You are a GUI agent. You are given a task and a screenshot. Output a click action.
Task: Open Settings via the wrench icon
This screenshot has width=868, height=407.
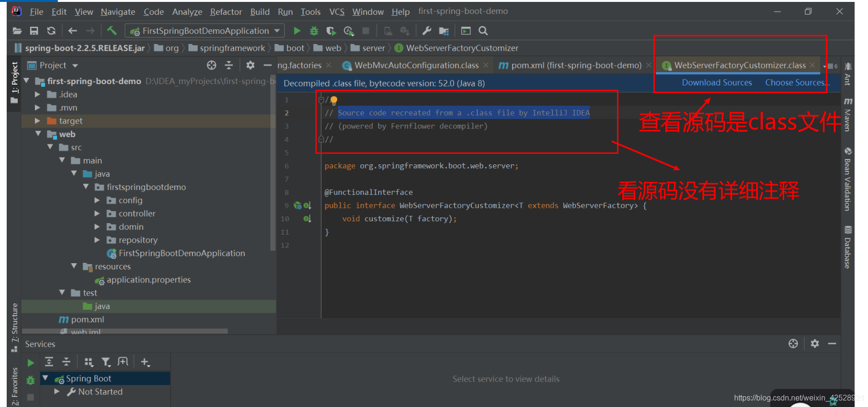point(427,31)
